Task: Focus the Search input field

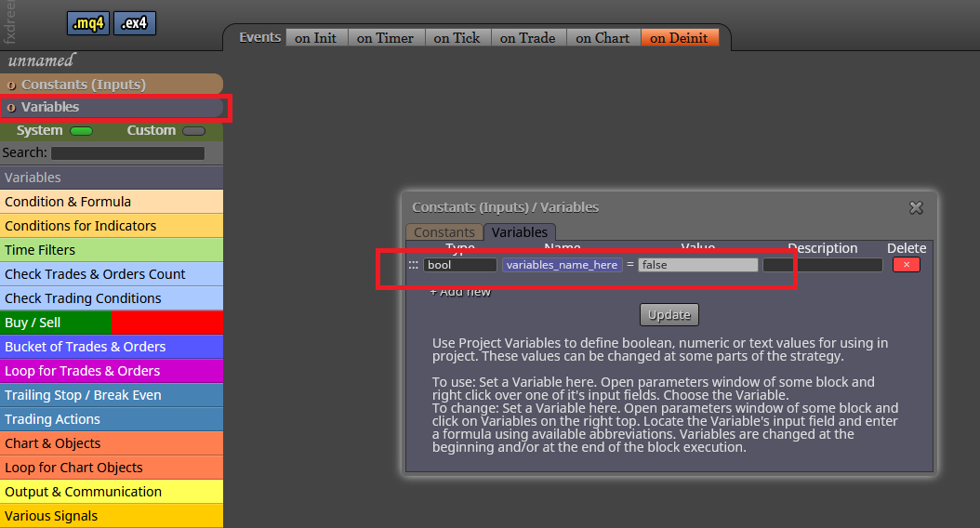Action: [x=127, y=153]
